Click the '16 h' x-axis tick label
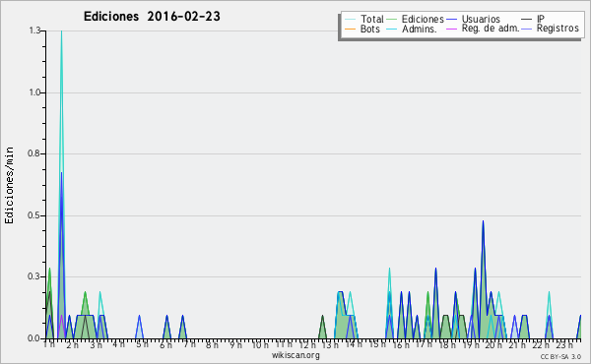Viewport: 591px width, 364px height. tap(401, 344)
